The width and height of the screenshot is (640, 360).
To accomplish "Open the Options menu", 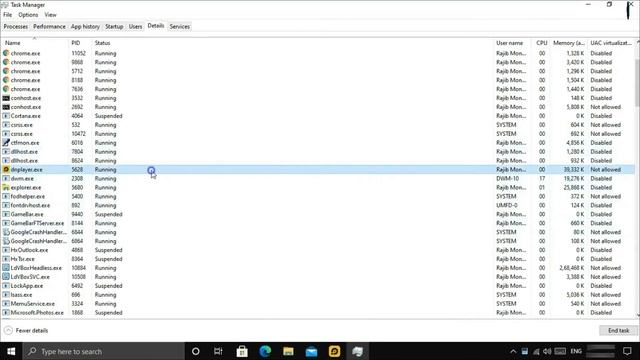I will coord(28,15).
